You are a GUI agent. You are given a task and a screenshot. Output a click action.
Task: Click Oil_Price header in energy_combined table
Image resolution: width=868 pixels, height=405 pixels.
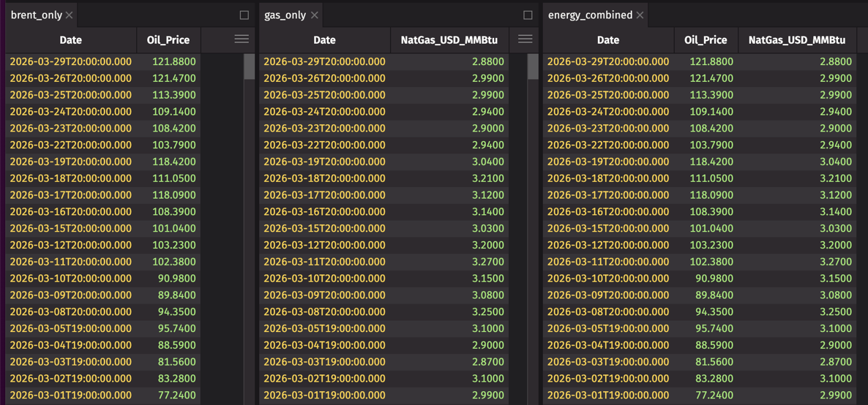(706, 40)
